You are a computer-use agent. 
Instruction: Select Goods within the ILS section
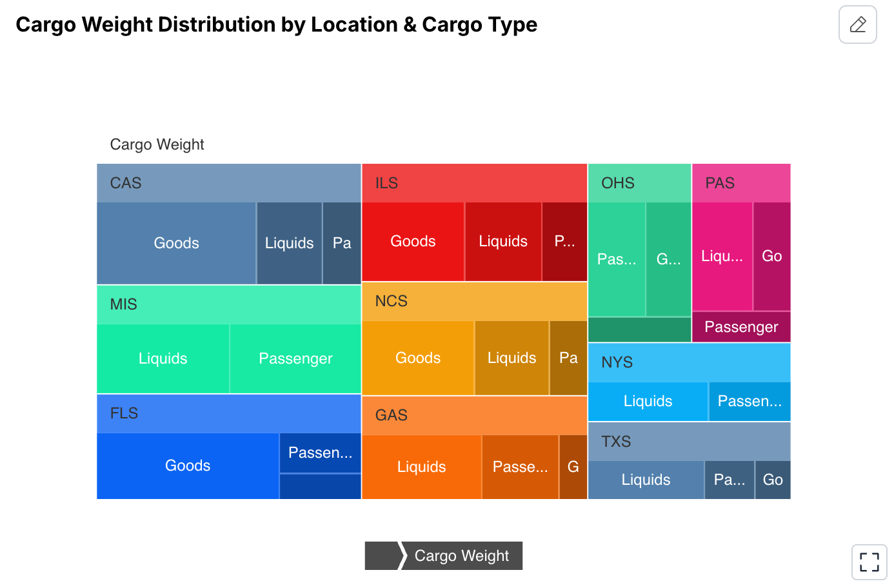pos(413,241)
